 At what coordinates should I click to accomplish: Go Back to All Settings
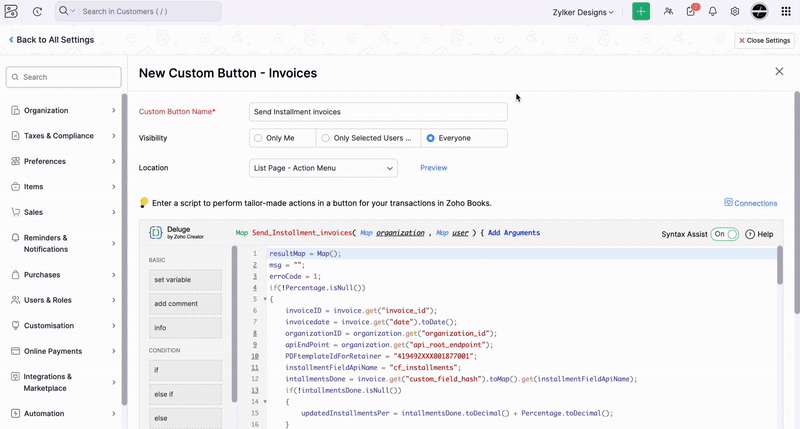point(52,40)
